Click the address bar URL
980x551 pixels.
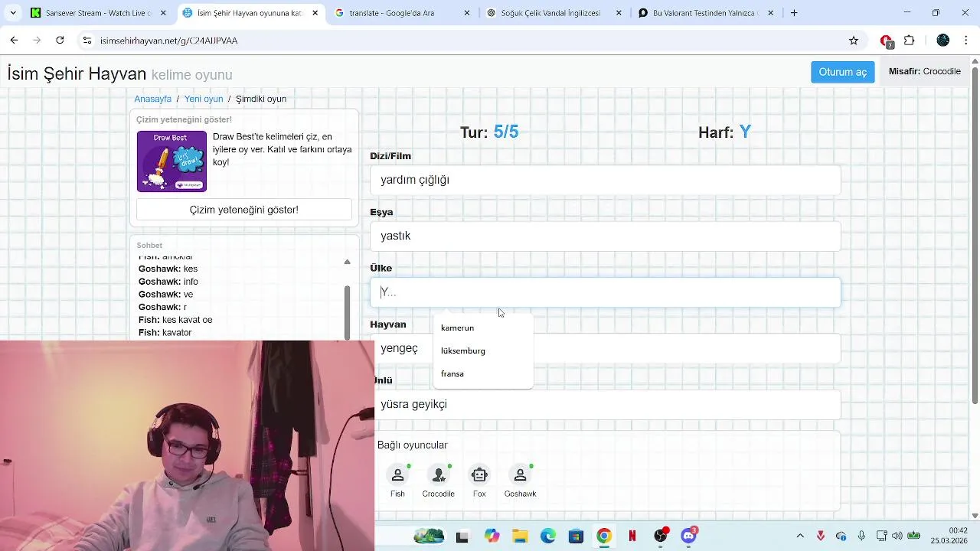tap(168, 41)
